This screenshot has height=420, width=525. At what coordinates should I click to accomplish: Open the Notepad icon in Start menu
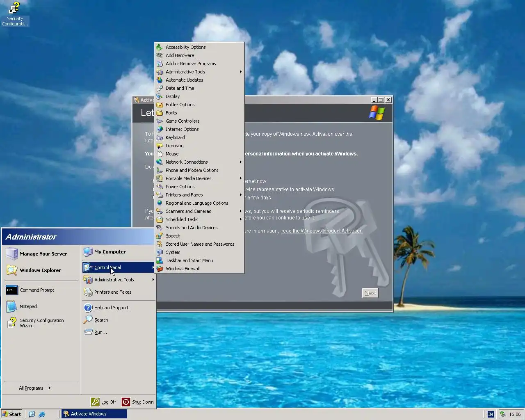12,306
